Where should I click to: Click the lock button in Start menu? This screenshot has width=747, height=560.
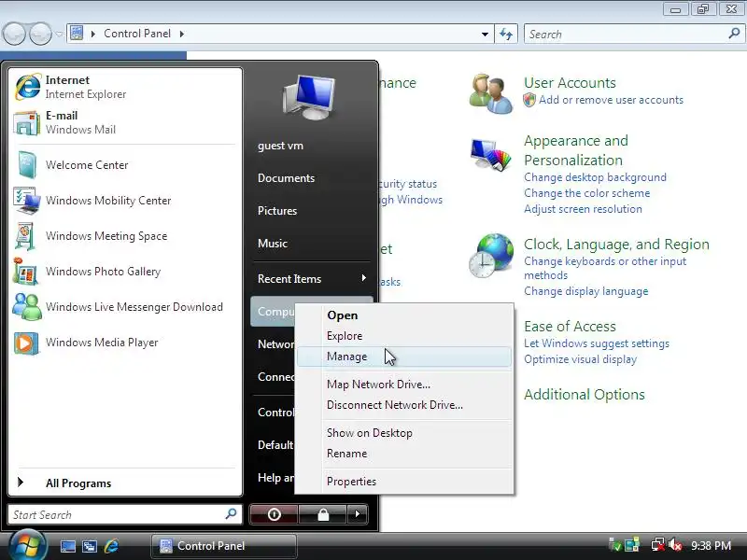tap(323, 514)
